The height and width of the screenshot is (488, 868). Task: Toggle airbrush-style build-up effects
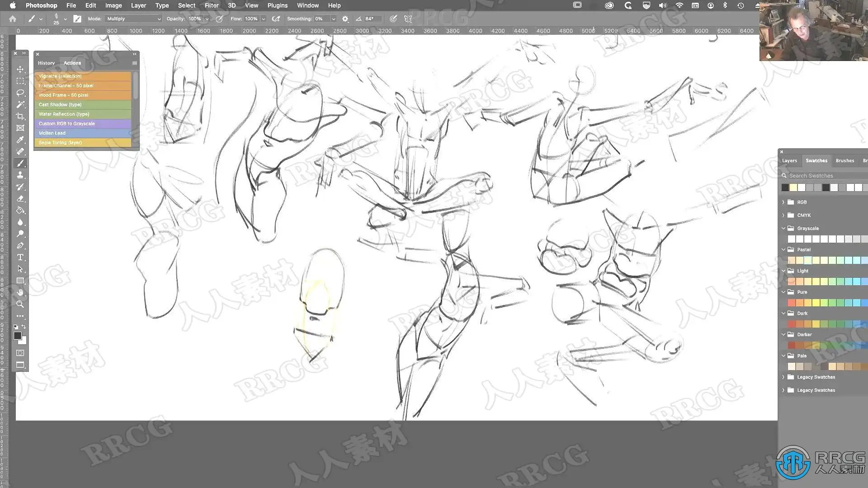(x=276, y=19)
